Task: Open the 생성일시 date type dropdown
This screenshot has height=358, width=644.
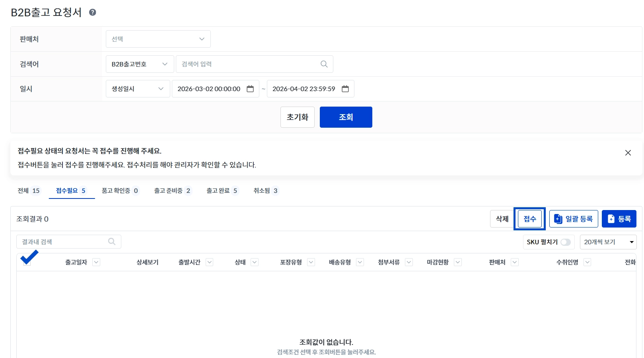Action: coord(138,89)
